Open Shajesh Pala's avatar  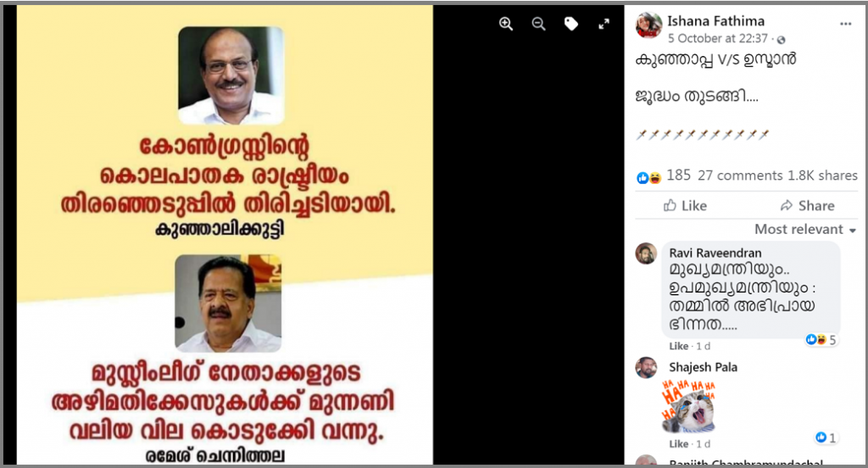[x=646, y=368]
